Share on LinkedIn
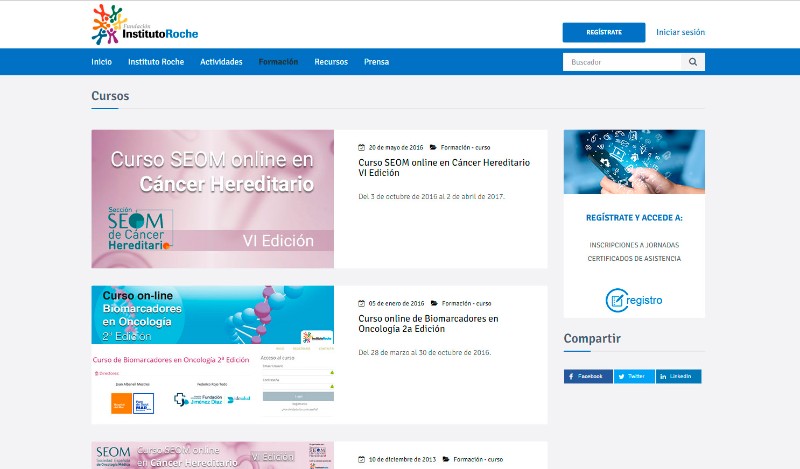The height and width of the screenshot is (469, 800). (679, 377)
